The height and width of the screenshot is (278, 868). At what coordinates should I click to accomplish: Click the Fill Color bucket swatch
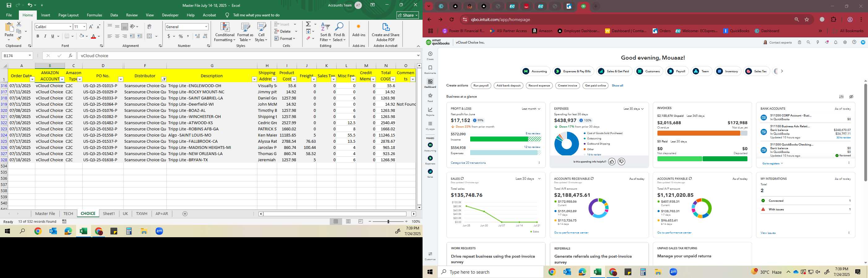82,36
